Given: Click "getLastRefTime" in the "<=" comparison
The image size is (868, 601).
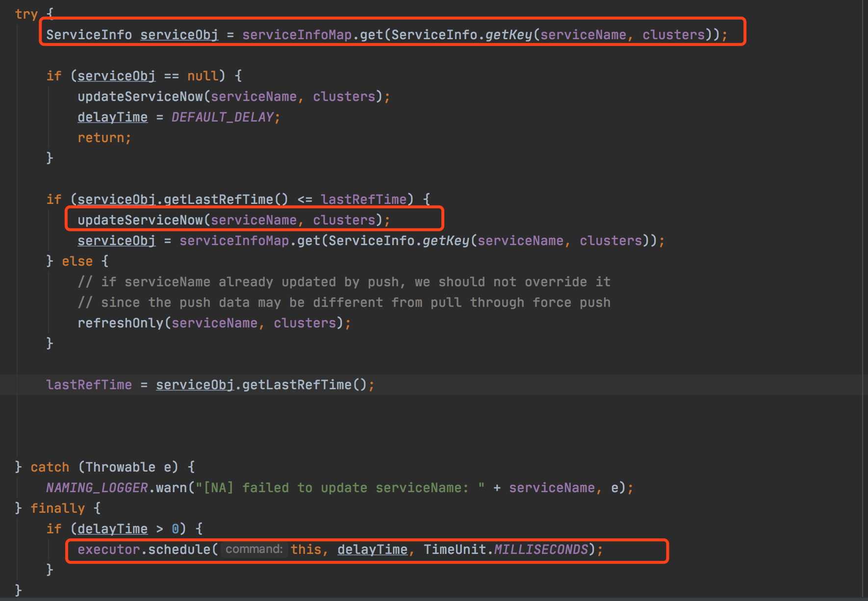Looking at the screenshot, I should (x=218, y=200).
